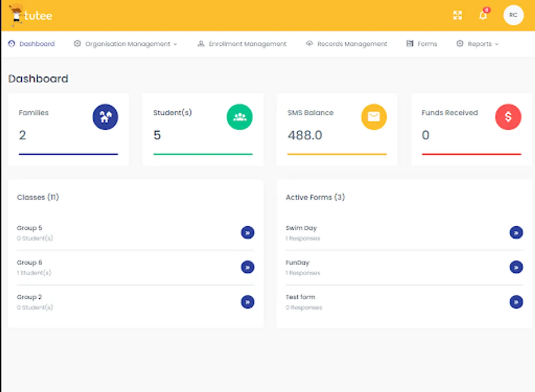
Task: Select the Funds Received value 0
Action: [426, 135]
